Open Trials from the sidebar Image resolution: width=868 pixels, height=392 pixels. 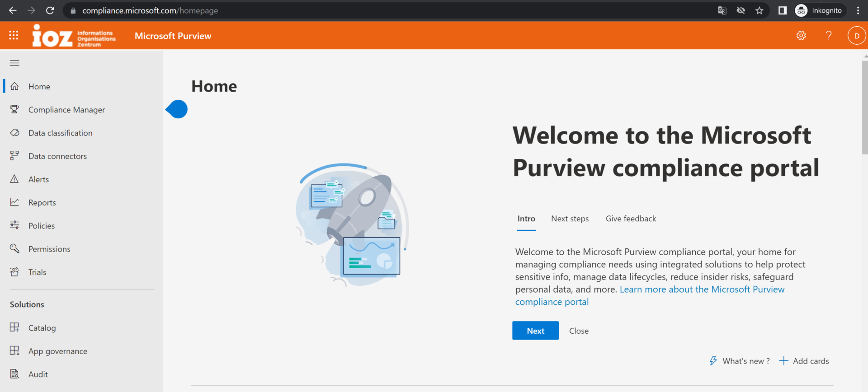pyautogui.click(x=81, y=272)
